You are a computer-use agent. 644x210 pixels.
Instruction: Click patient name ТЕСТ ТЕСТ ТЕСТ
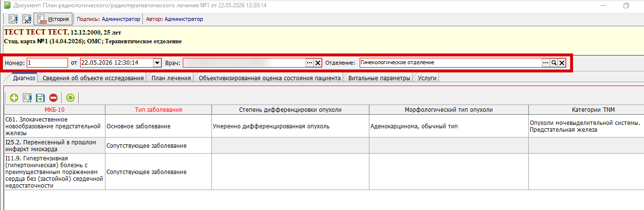[35, 32]
